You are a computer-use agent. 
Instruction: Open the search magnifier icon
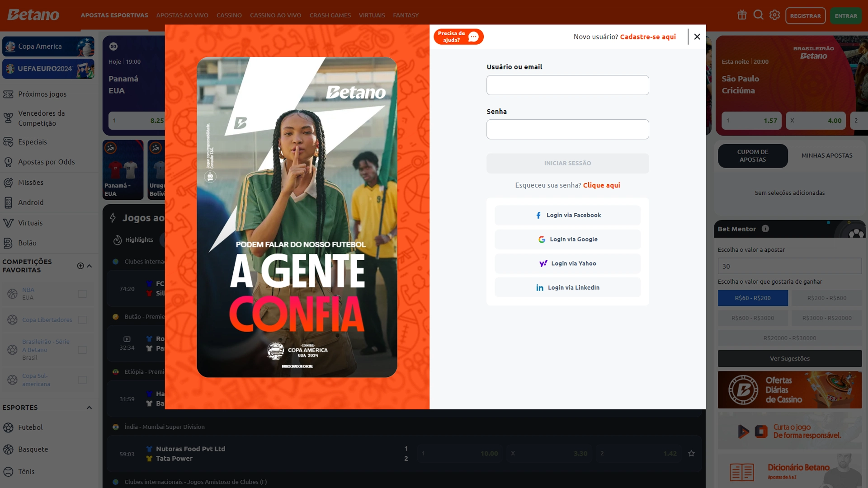click(x=758, y=15)
